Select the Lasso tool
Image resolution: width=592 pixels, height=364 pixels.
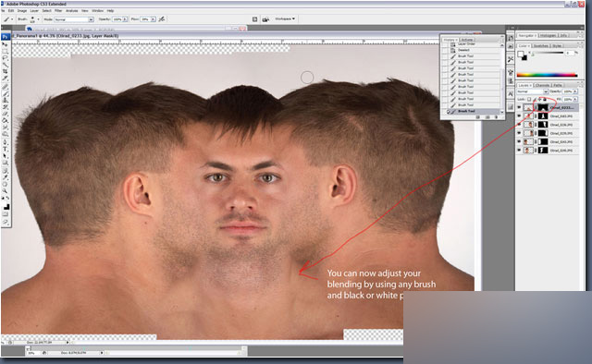pos(5,58)
